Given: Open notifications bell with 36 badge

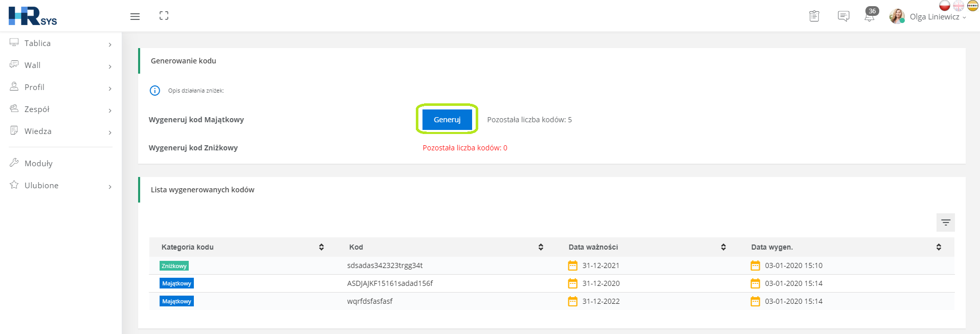Looking at the screenshot, I should point(871,14).
